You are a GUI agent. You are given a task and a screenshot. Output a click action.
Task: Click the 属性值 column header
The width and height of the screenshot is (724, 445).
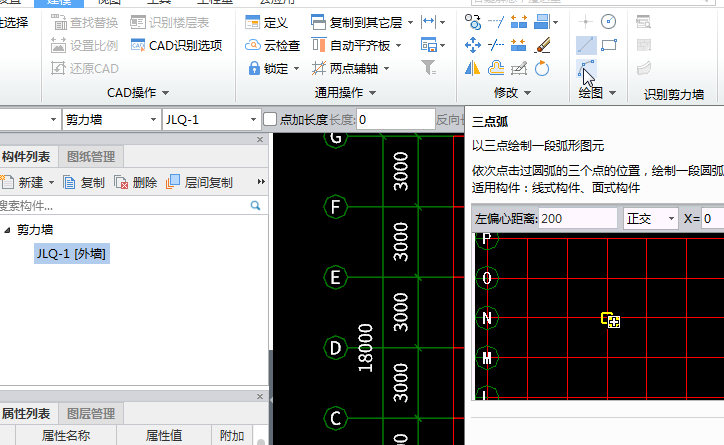[x=164, y=435]
